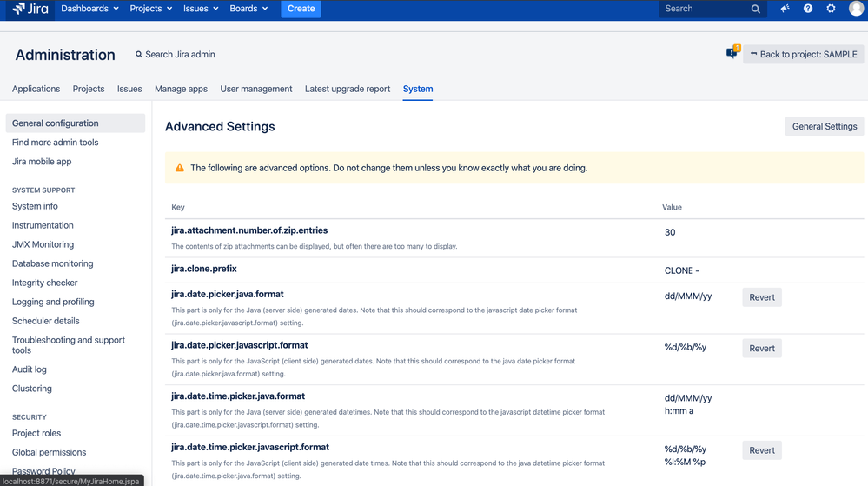Click the Value column header
This screenshot has width=868, height=486.
coord(672,207)
